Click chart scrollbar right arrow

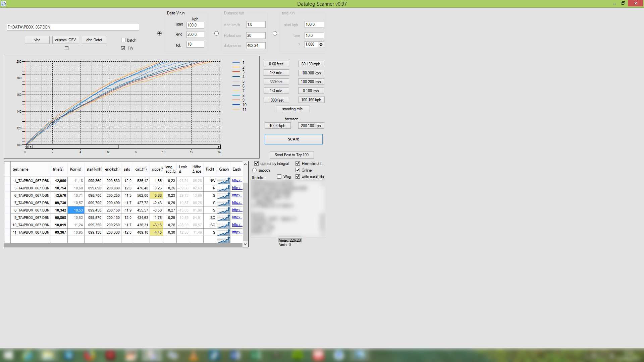[x=219, y=147]
